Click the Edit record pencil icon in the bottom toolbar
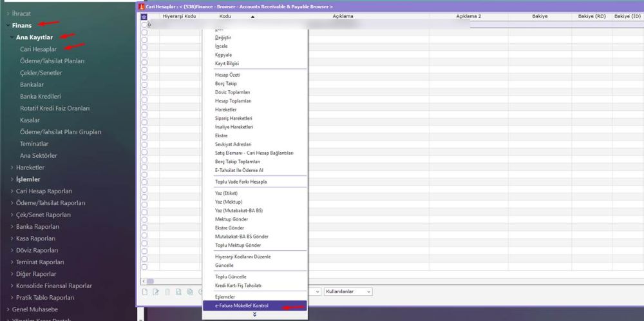Image resolution: width=644 pixels, height=321 pixels. point(156,292)
